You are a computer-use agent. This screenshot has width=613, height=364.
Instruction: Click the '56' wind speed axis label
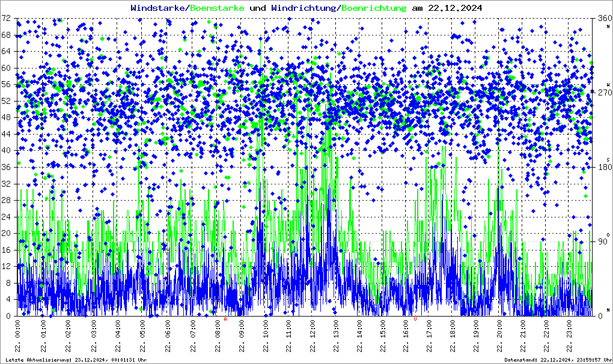[6, 84]
